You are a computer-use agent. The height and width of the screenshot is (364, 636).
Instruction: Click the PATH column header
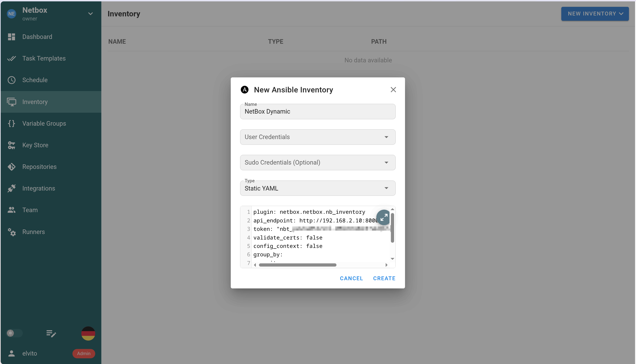pos(379,41)
